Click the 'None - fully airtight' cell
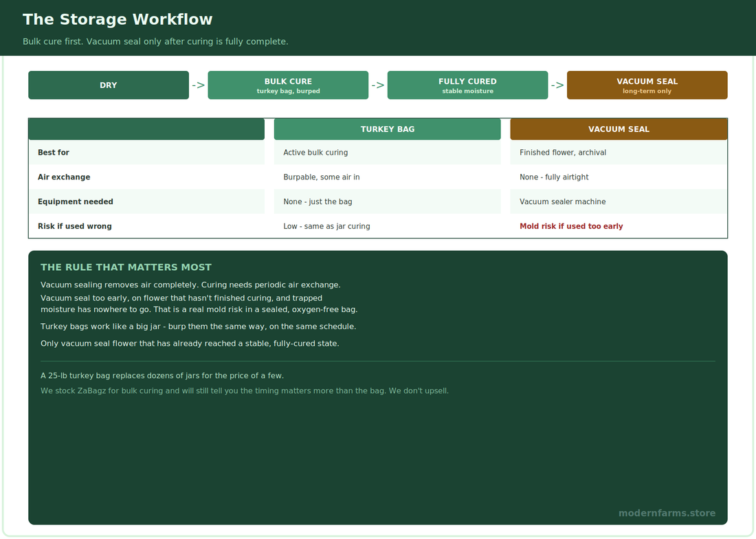 tap(619, 177)
